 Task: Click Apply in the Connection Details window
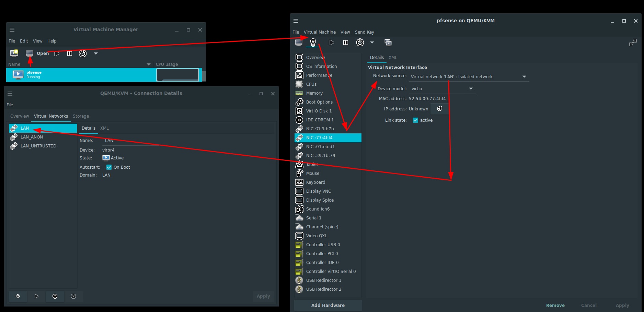[x=263, y=296]
